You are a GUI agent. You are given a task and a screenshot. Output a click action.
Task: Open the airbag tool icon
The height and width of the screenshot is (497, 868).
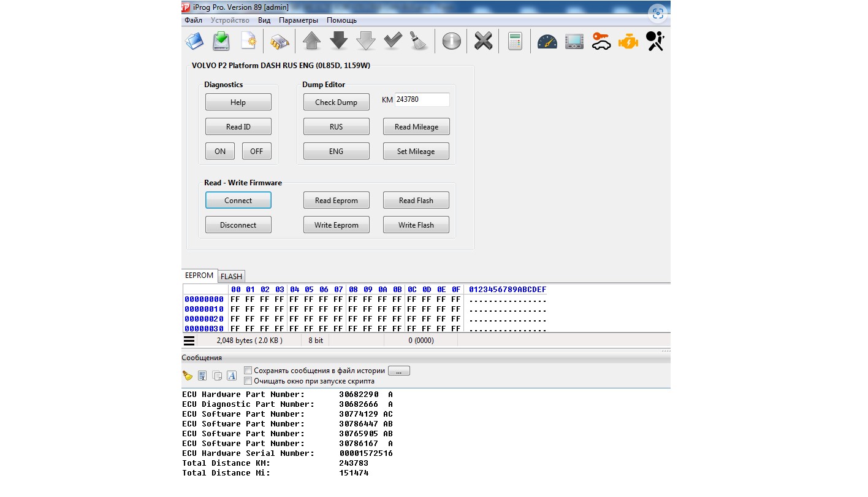(x=655, y=41)
